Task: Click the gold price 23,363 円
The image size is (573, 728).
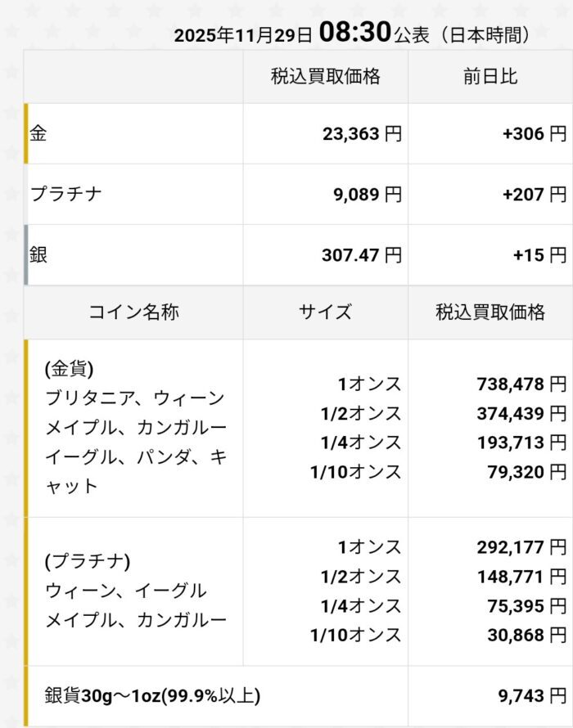Action: point(362,133)
